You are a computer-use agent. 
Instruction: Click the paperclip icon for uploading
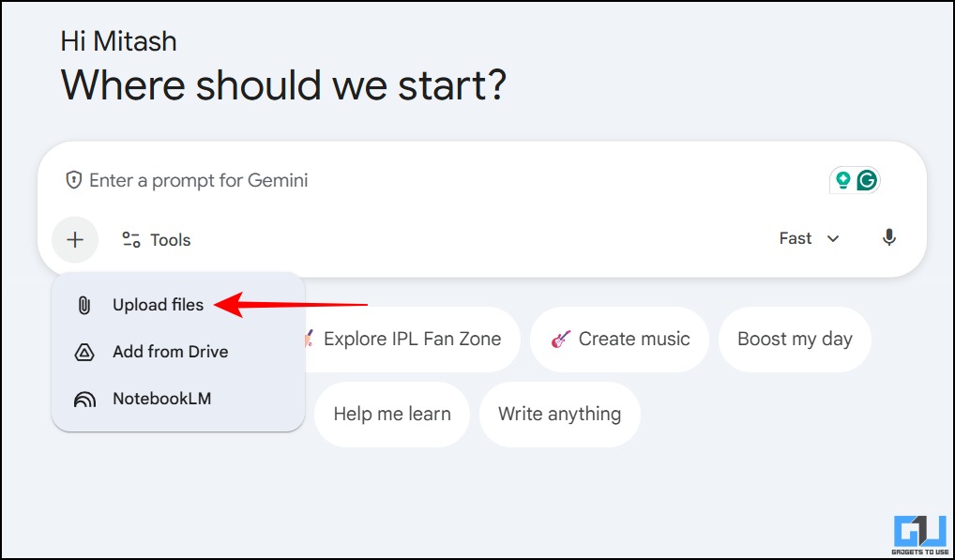[x=84, y=305]
